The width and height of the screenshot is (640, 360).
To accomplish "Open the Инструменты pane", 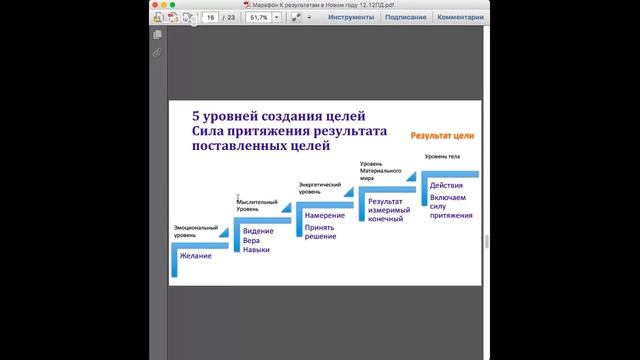I will (351, 17).
